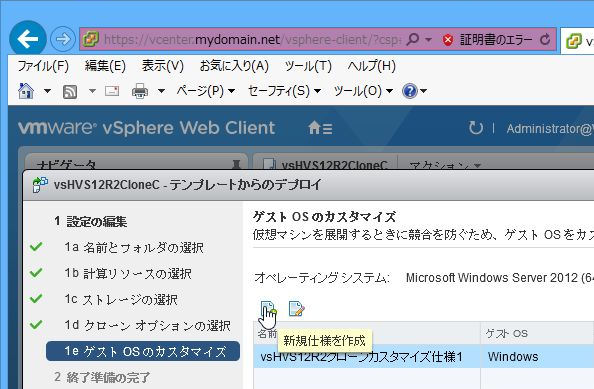
Task: Click the template deploy wizard title icon
Action: point(40,185)
